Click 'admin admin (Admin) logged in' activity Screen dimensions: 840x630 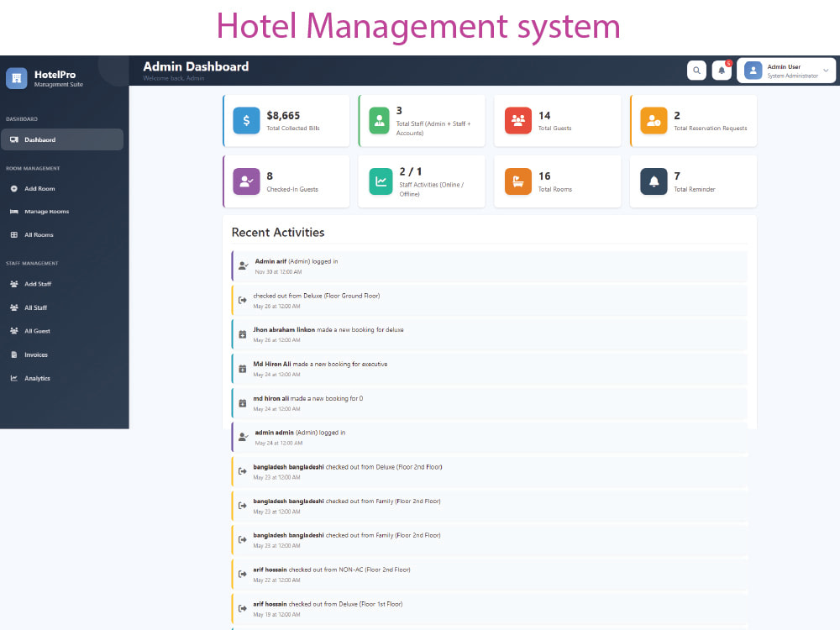point(489,438)
